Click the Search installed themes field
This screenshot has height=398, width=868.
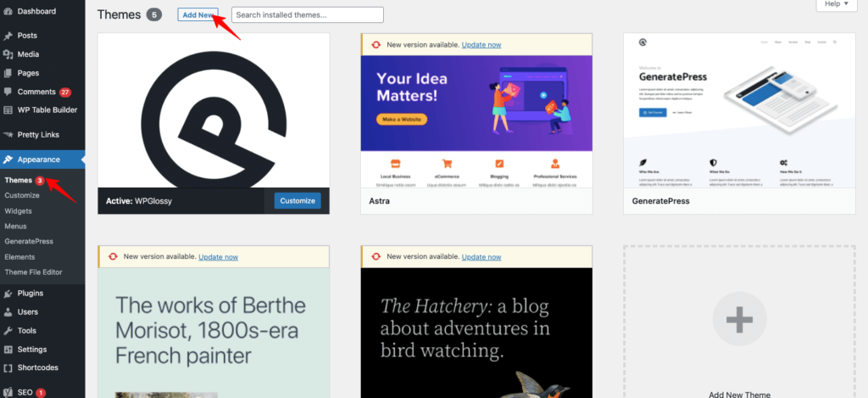click(307, 15)
